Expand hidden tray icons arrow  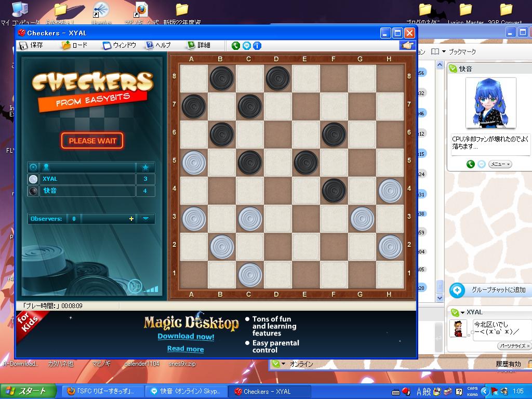(x=485, y=392)
